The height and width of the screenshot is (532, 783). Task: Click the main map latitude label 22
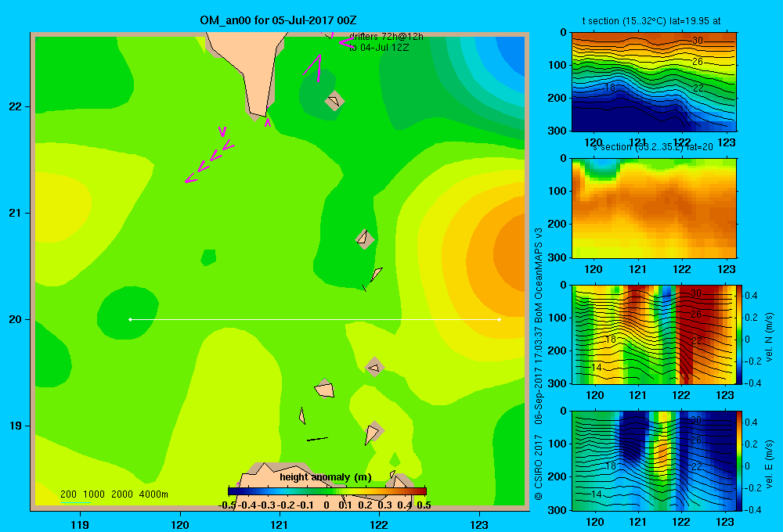(x=16, y=106)
